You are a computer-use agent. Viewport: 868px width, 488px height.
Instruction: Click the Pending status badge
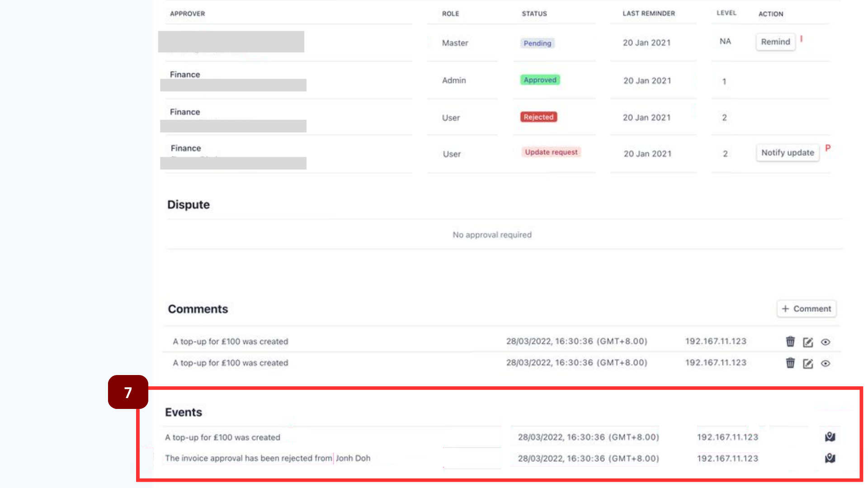[537, 43]
